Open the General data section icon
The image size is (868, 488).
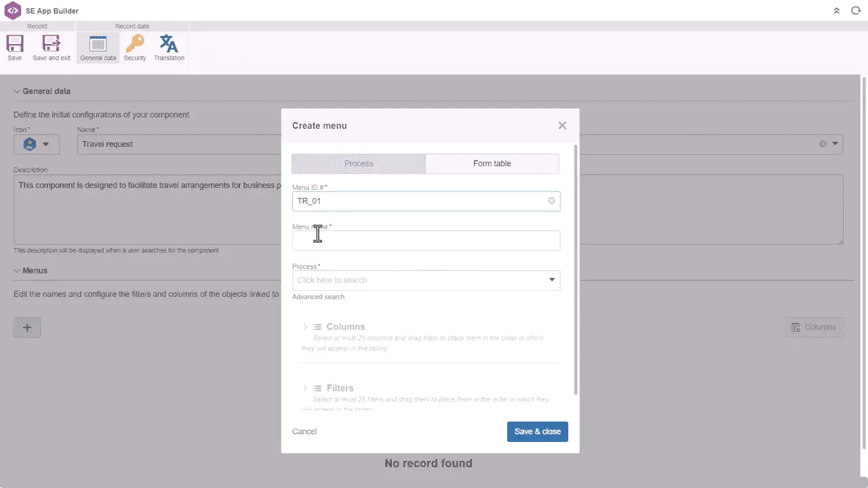[98, 45]
